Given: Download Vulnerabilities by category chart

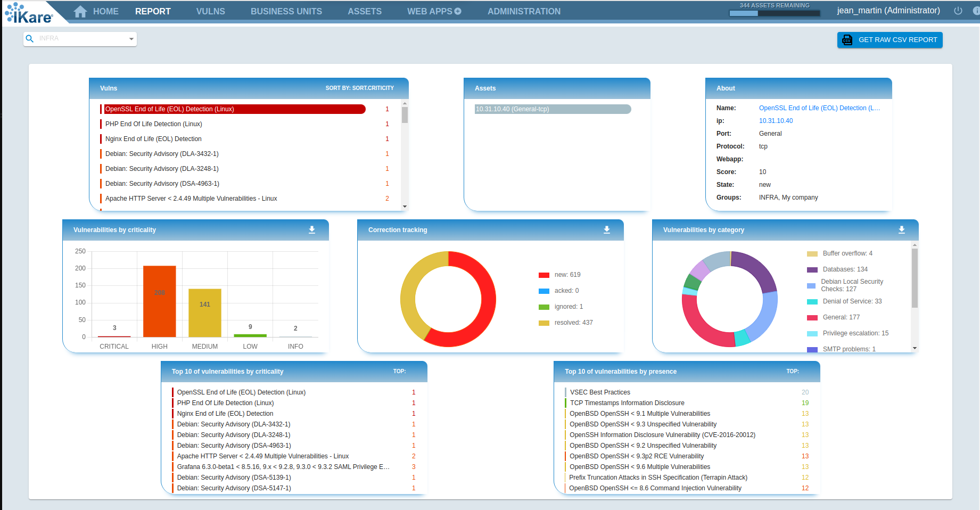Looking at the screenshot, I should pyautogui.click(x=902, y=230).
